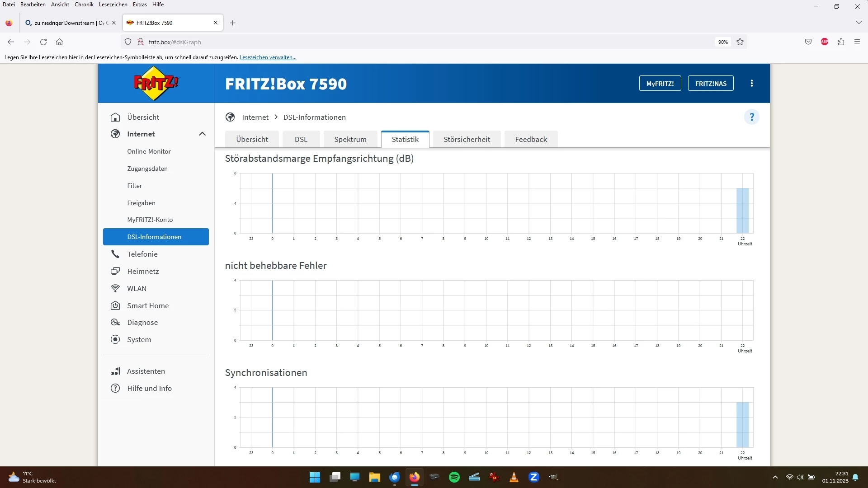
Task: Click the Telefonie phone icon
Action: 115,254
